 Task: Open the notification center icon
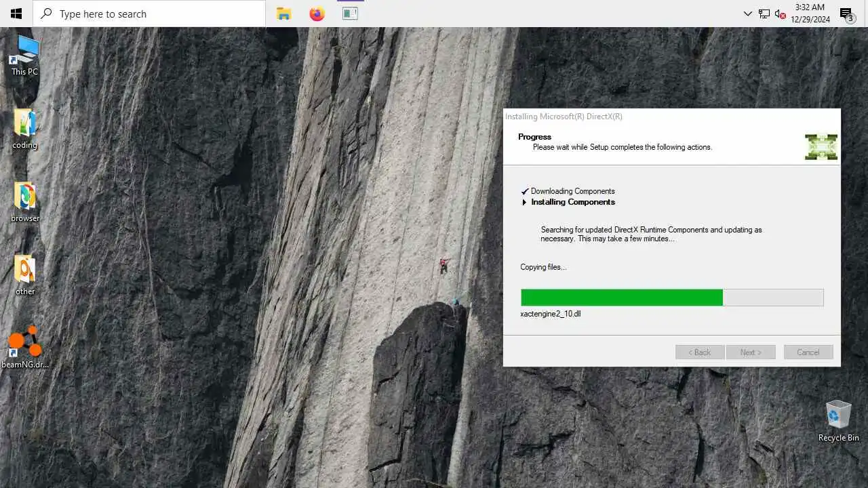point(846,14)
